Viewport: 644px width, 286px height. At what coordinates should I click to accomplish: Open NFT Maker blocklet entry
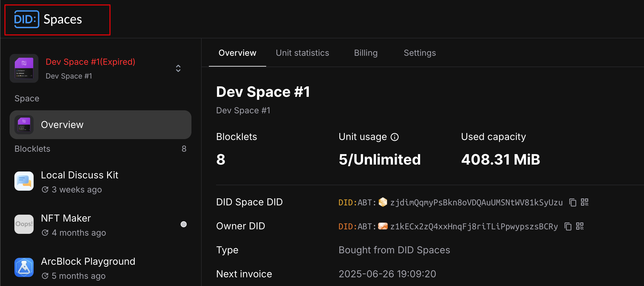click(x=66, y=219)
